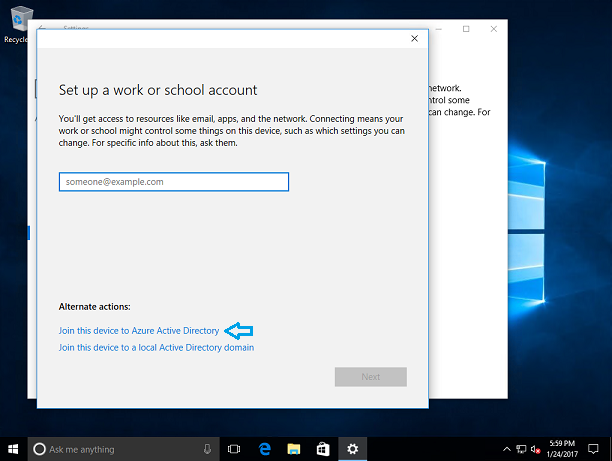Close the work or school account dialog
The height and width of the screenshot is (461, 612).
[x=415, y=39]
